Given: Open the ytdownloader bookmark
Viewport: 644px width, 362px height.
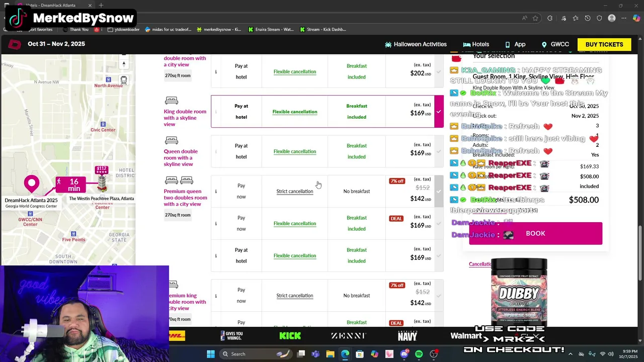Looking at the screenshot, I should click(x=123, y=29).
